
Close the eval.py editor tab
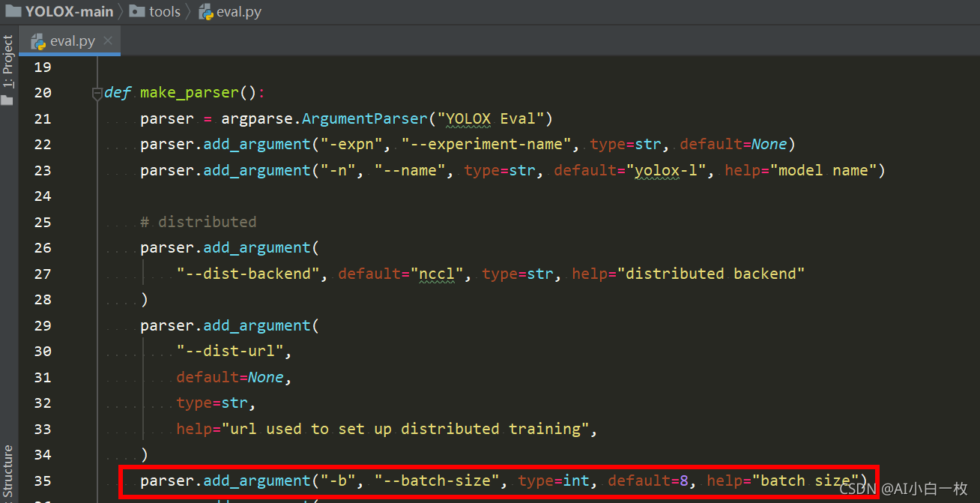108,40
